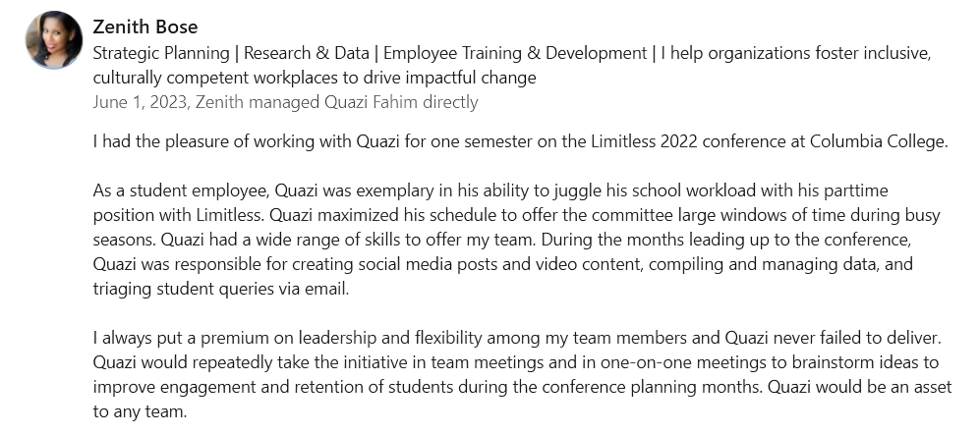
Task: Open Zenith Bose's profile photo
Action: (54, 39)
